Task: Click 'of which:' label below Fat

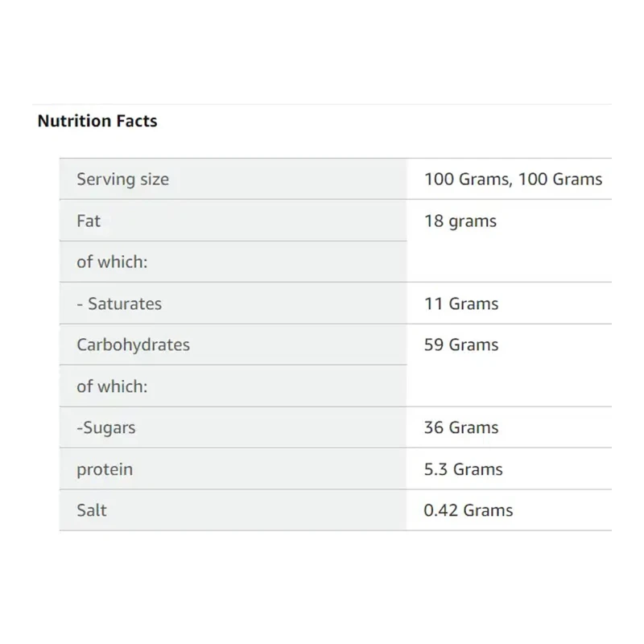Action: (112, 262)
